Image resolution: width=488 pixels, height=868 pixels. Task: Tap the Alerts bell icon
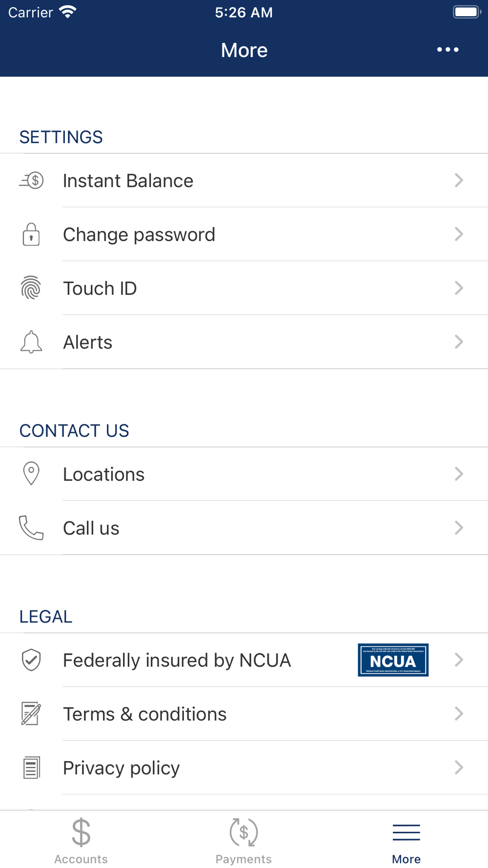(31, 342)
